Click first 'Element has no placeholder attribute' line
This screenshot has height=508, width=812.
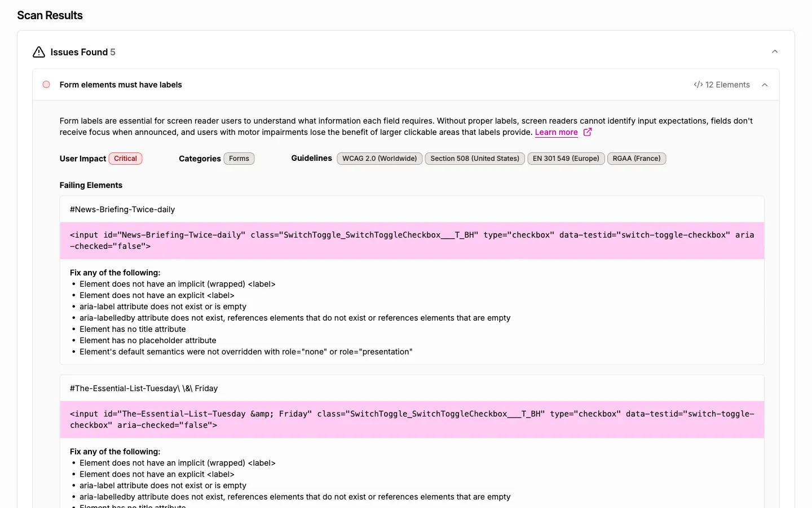coord(148,340)
